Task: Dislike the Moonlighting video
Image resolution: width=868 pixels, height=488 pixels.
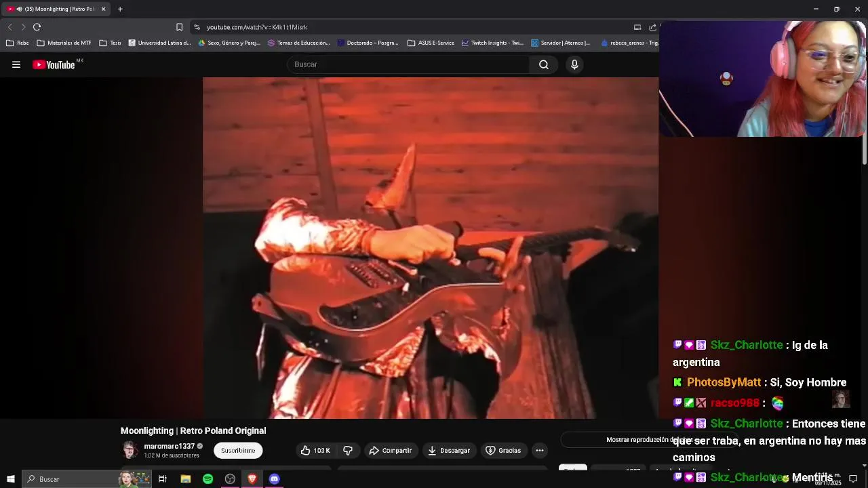Action: pyautogui.click(x=348, y=450)
